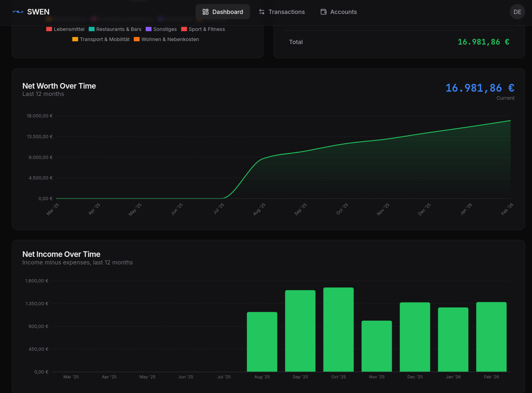
Task: Click the teal Restaurants & Bars swatch
Action: pos(91,29)
